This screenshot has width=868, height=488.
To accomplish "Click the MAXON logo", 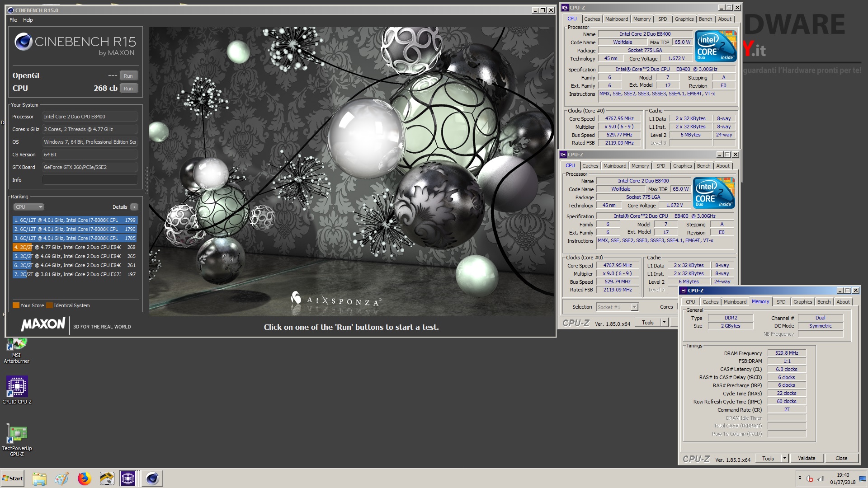I will pos(43,324).
